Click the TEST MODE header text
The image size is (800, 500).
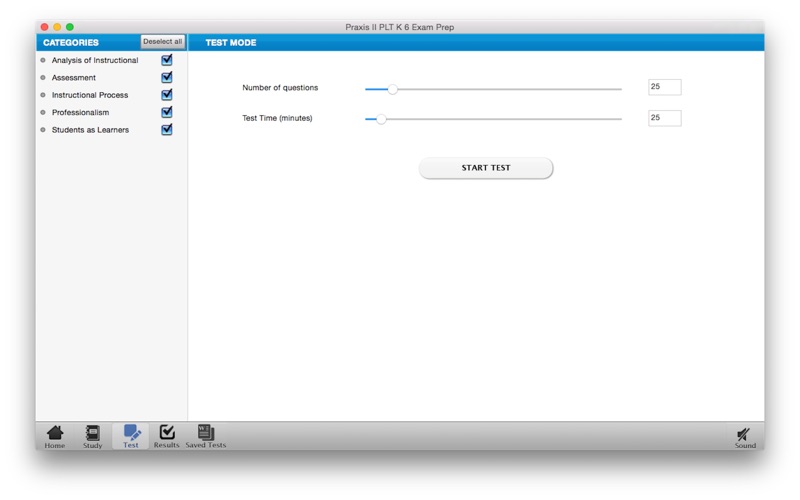231,42
